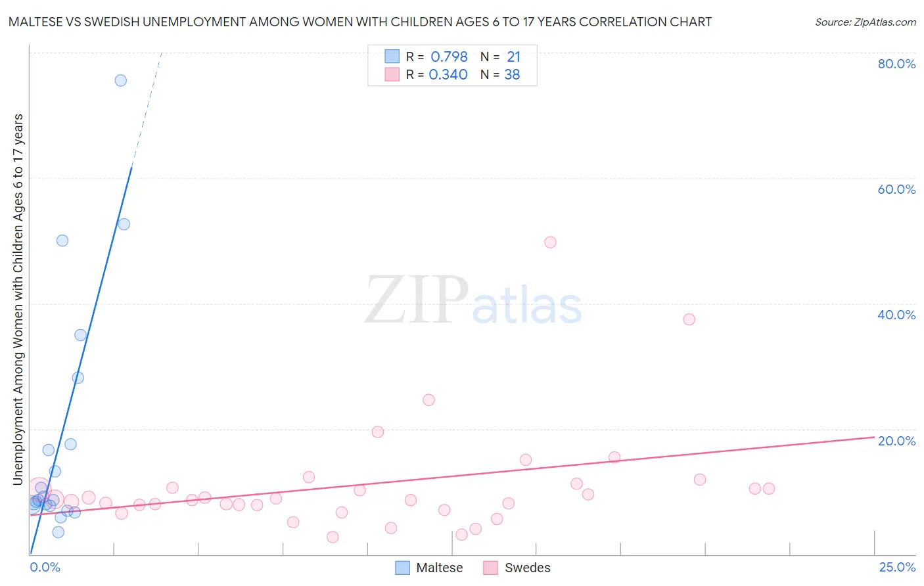Image resolution: width=924 pixels, height=586 pixels.
Task: Click the 25.0% x-axis label
Action: [897, 567]
